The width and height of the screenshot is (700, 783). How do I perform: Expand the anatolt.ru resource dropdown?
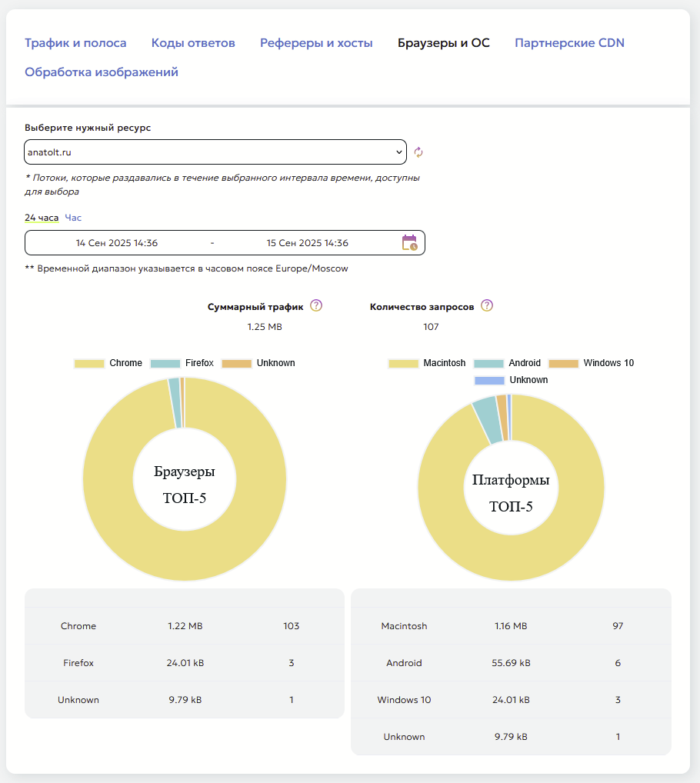[215, 152]
